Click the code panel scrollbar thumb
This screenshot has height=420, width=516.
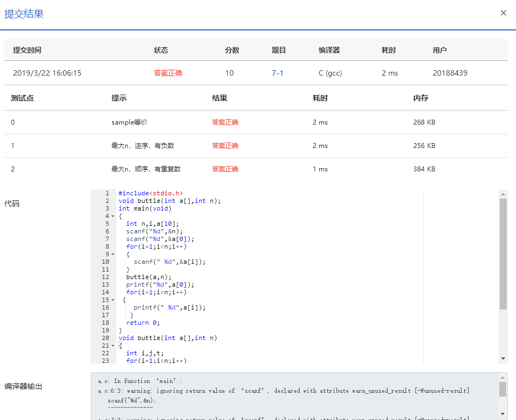point(503,254)
